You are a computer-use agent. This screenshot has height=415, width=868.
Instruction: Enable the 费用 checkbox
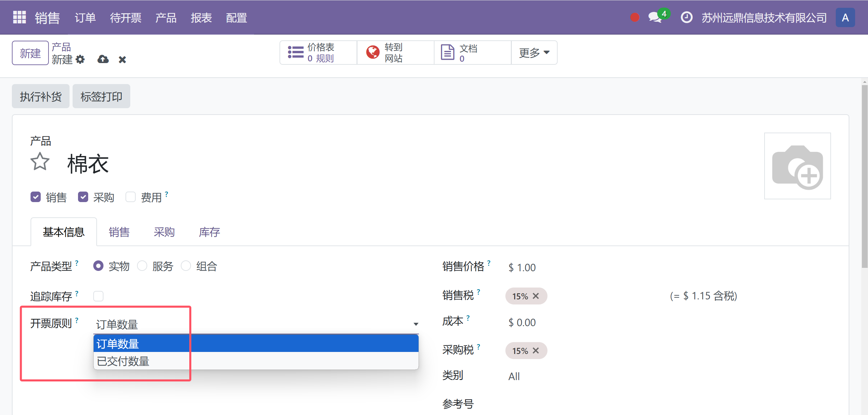point(131,197)
